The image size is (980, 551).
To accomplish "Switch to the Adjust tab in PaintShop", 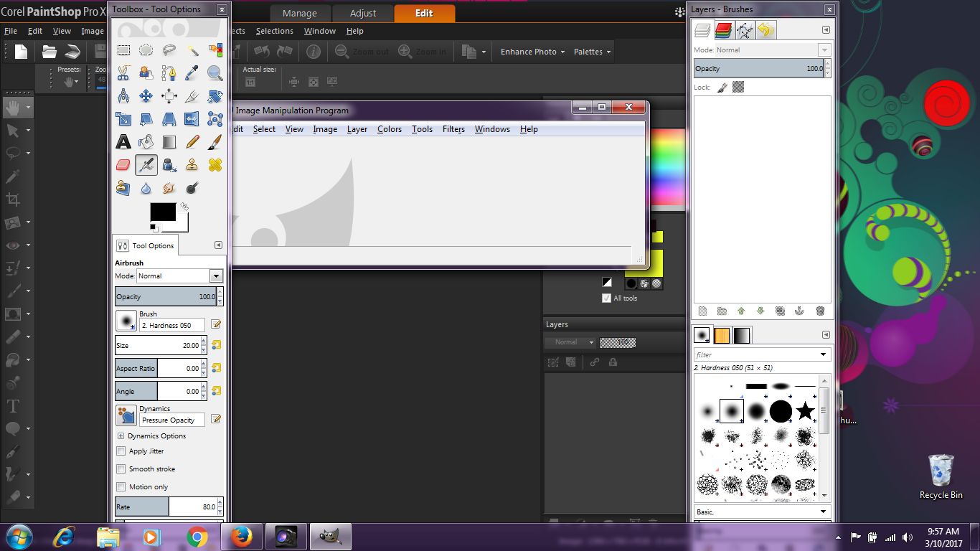I will (363, 13).
